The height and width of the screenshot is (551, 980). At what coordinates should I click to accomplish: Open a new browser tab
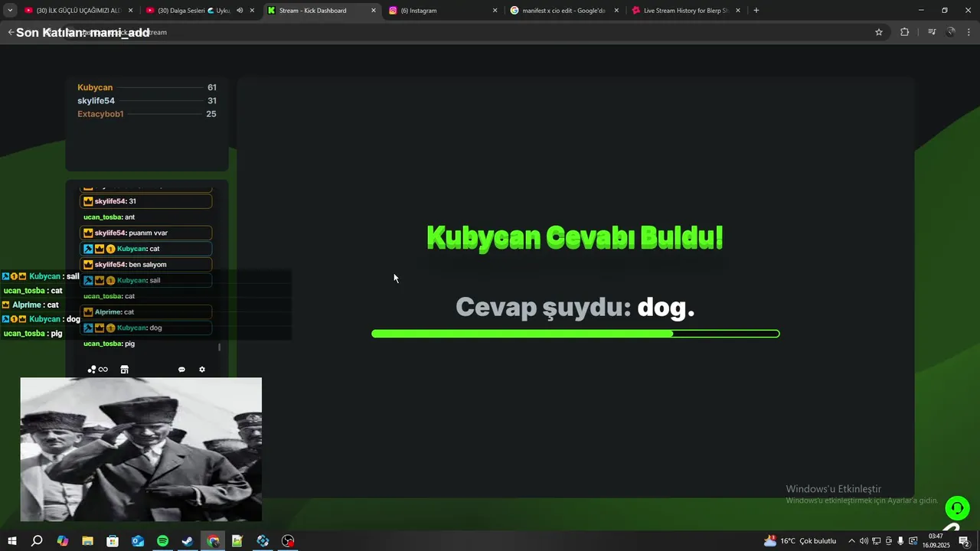756,11
